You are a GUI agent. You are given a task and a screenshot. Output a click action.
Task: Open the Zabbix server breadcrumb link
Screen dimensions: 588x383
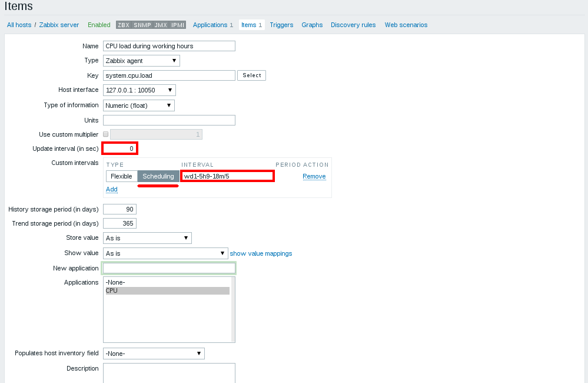tap(59, 25)
